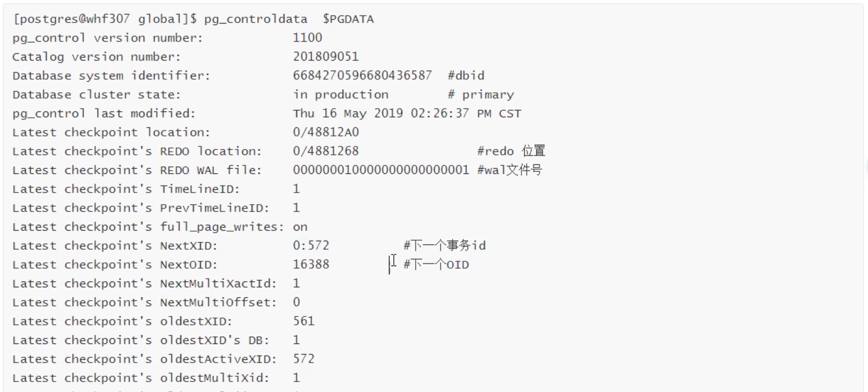The height and width of the screenshot is (392, 868).
Task: Click the '#redo 位置' comment
Action: pos(511,151)
